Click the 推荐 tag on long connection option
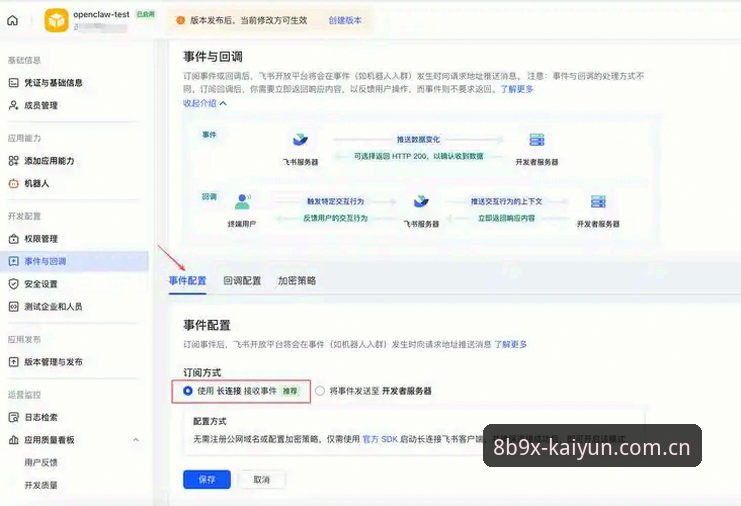Image resolution: width=741 pixels, height=506 pixels. pyautogui.click(x=290, y=391)
